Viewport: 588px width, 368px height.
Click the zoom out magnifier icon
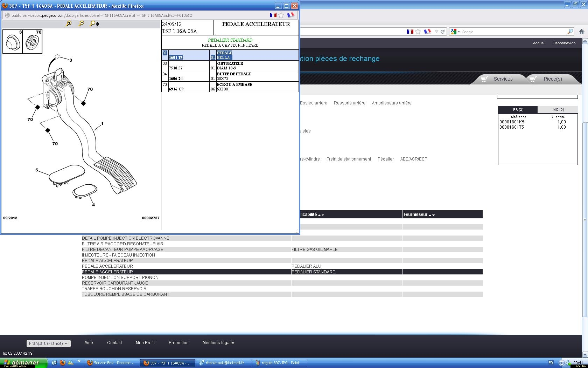click(x=81, y=23)
